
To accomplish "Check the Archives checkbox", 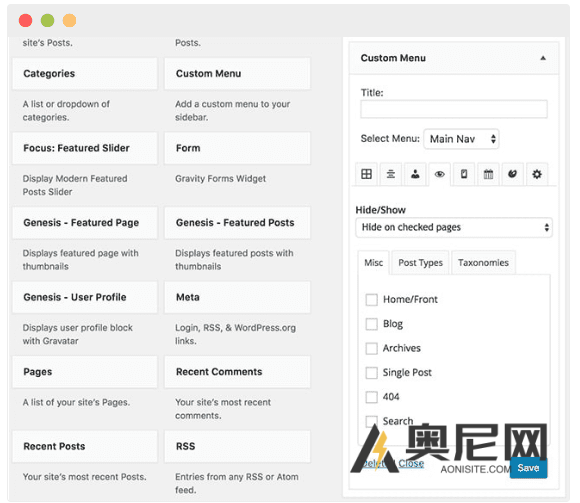I will point(371,348).
